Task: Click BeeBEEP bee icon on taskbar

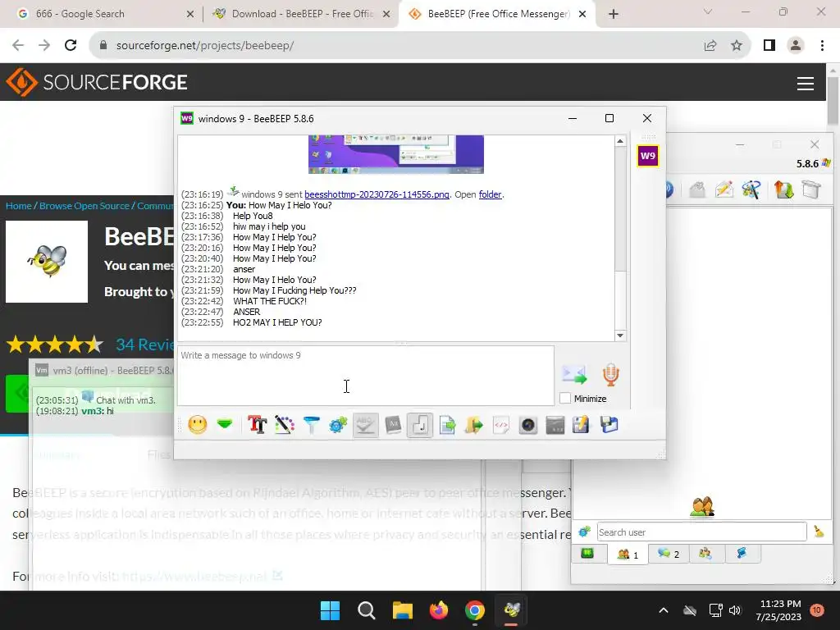Action: (512, 610)
